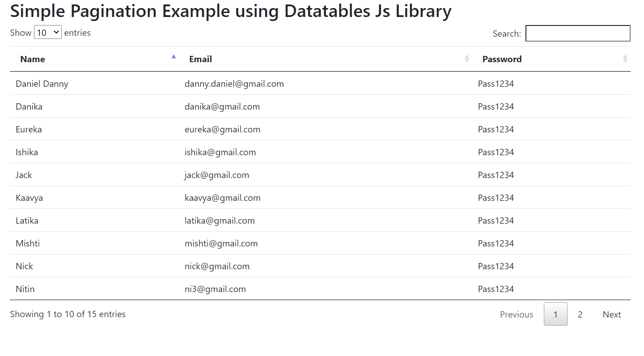This screenshot has width=644, height=356.
Task: Focus the Search input field
Action: (578, 33)
